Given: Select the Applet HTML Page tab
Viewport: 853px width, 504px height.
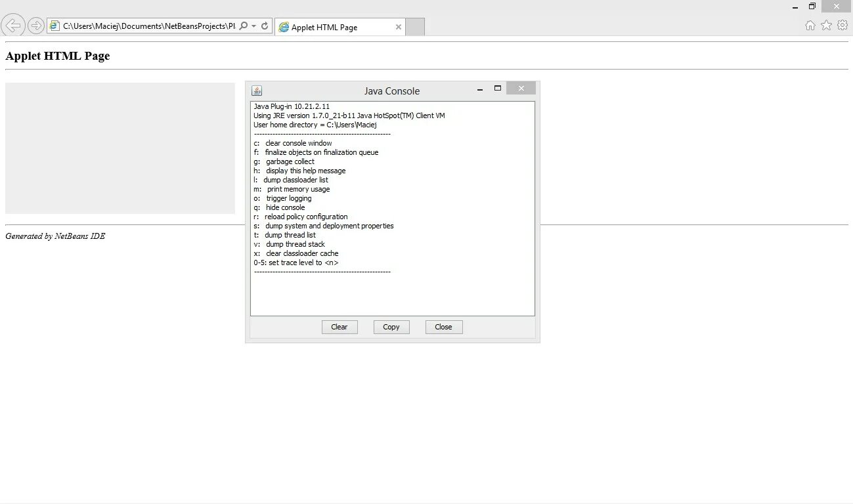Looking at the screenshot, I should (339, 27).
